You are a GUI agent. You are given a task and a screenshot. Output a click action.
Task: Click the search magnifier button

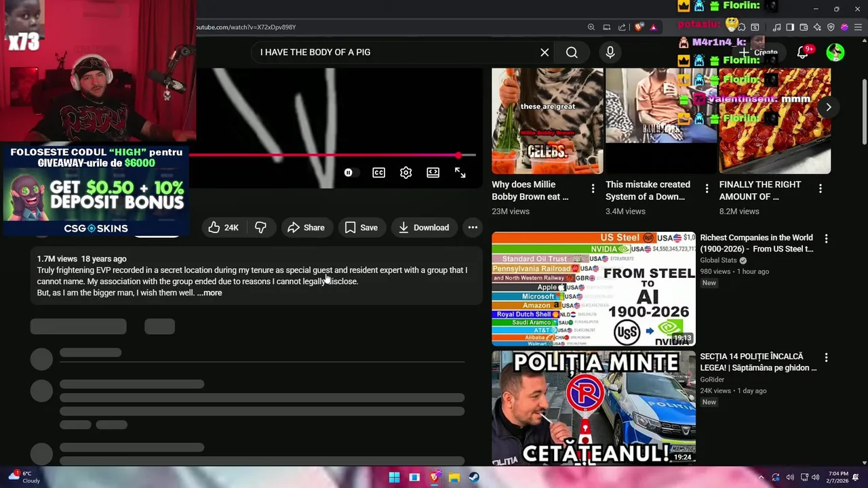tap(572, 52)
